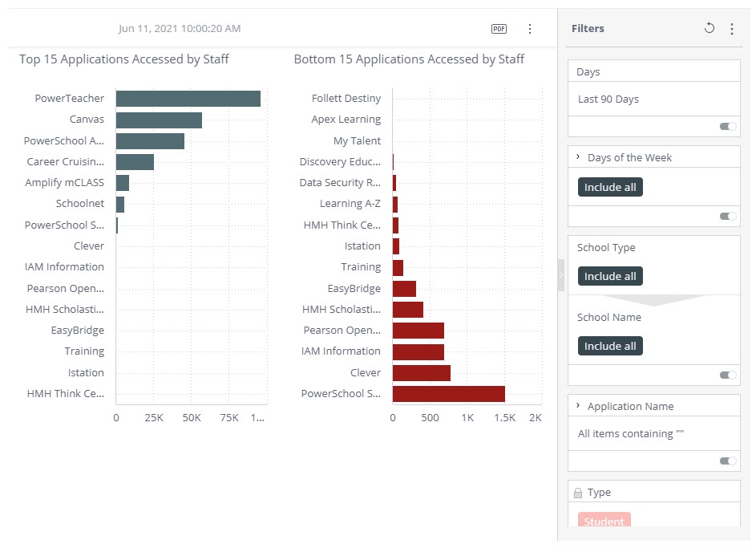Click the red HMH Scholasti... bar
The image size is (756, 548).
[x=408, y=310]
